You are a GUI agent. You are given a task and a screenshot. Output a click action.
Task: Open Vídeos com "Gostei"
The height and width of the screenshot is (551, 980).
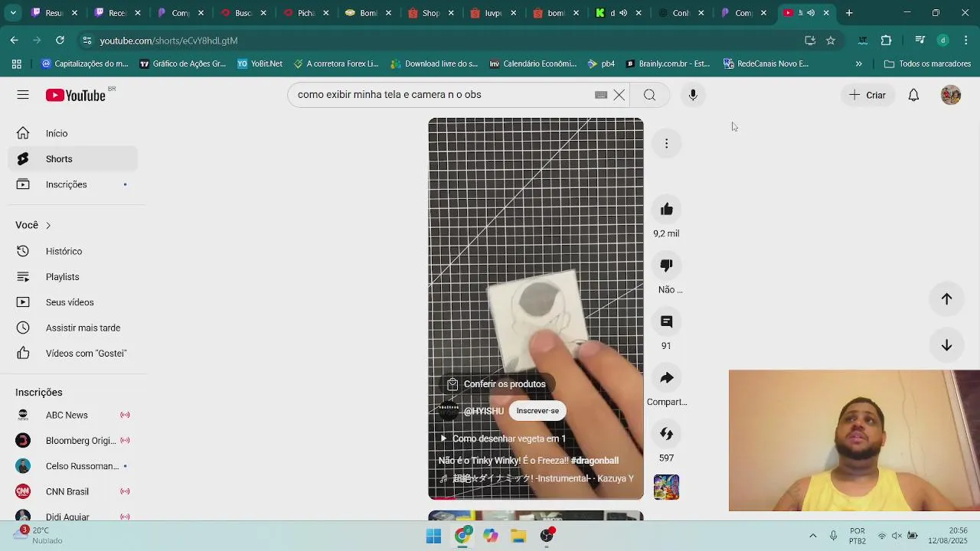pyautogui.click(x=73, y=354)
